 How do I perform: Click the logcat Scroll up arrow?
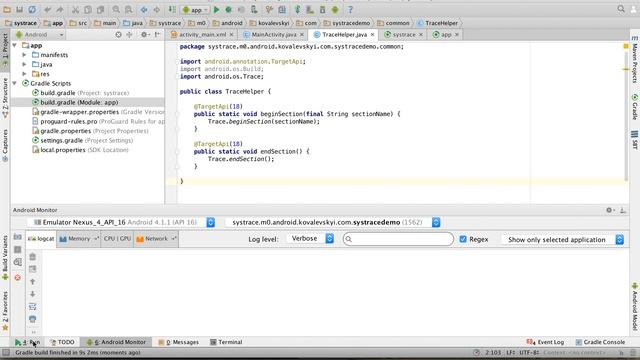(x=33, y=282)
